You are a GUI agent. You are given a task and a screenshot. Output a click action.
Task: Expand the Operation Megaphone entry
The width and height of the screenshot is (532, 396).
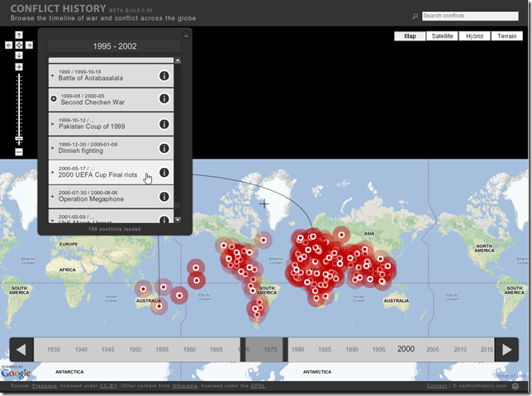tap(53, 196)
